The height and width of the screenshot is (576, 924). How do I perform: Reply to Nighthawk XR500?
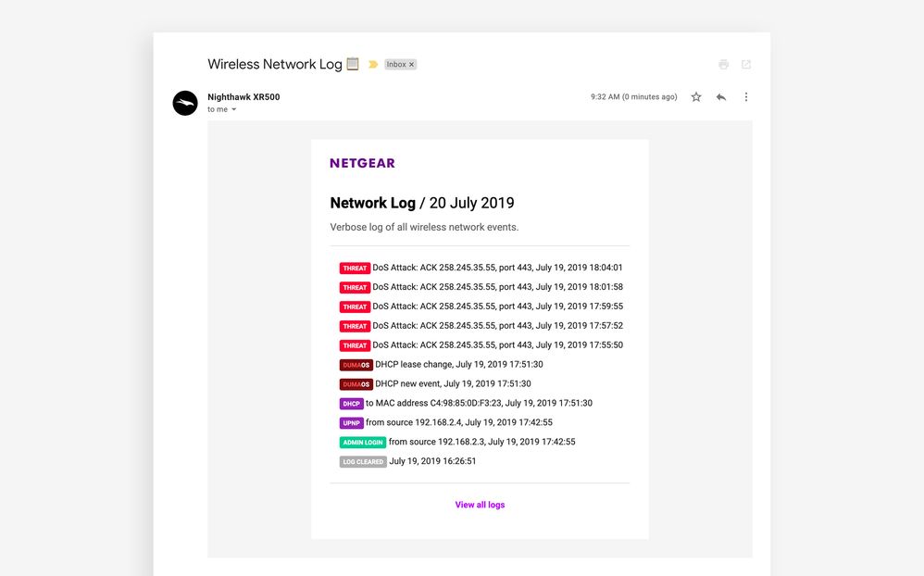pos(720,96)
